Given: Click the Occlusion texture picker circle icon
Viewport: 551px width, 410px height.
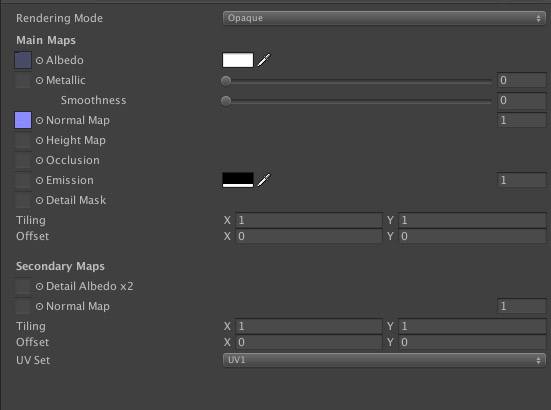Looking at the screenshot, I should pyautogui.click(x=39, y=161).
